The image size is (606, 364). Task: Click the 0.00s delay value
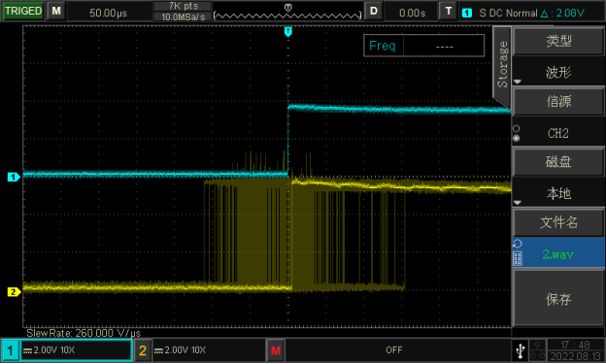pyautogui.click(x=412, y=13)
